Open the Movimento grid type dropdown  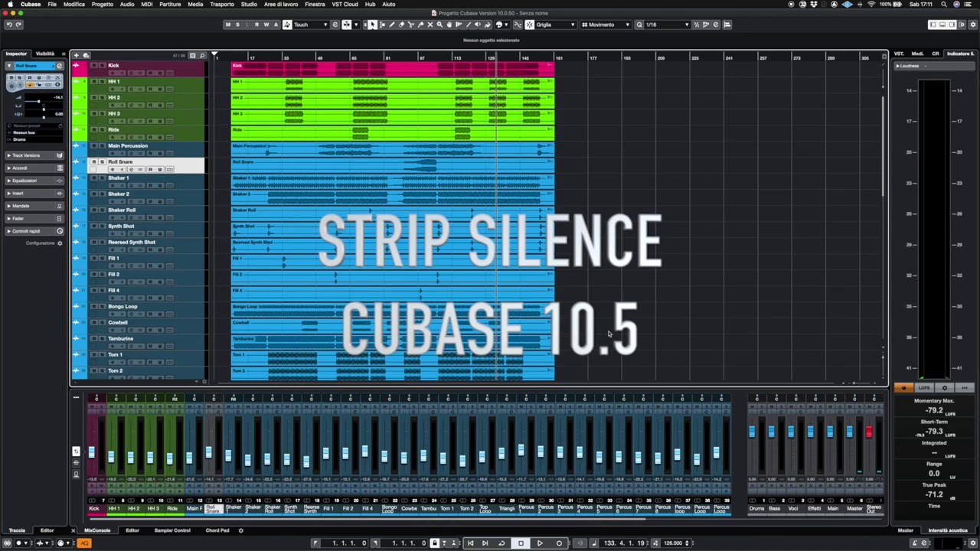click(x=606, y=24)
